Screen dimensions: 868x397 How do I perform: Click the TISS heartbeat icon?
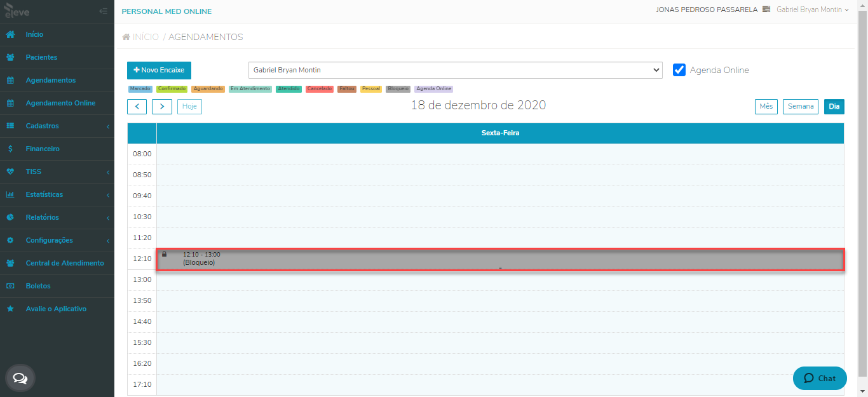pos(10,172)
